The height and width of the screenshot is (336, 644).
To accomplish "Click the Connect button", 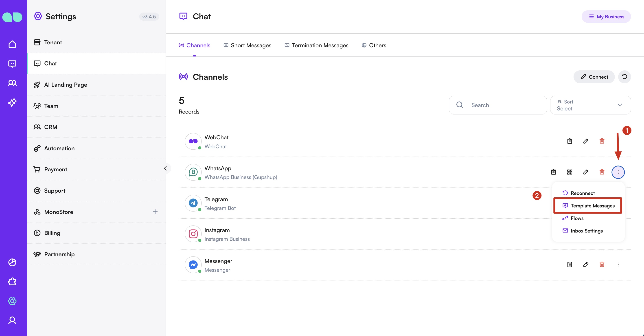I will pyautogui.click(x=594, y=77).
